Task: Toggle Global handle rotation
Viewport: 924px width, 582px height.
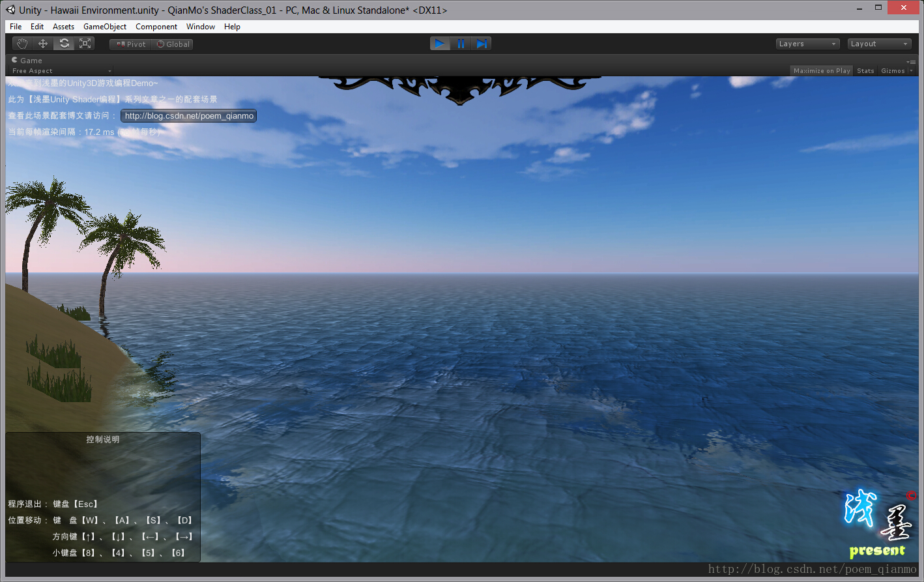Action: 173,44
